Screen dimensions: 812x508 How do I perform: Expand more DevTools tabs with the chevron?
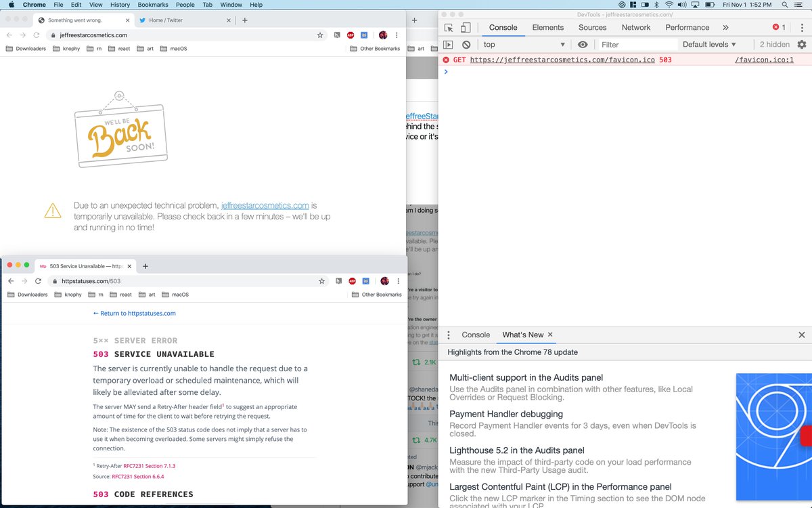725,28
